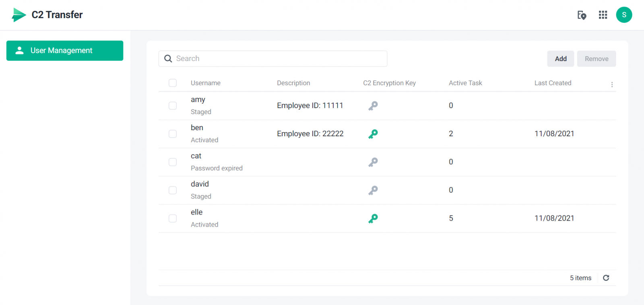Click the username david
Viewport: 644px width, 305px height.
(x=200, y=184)
